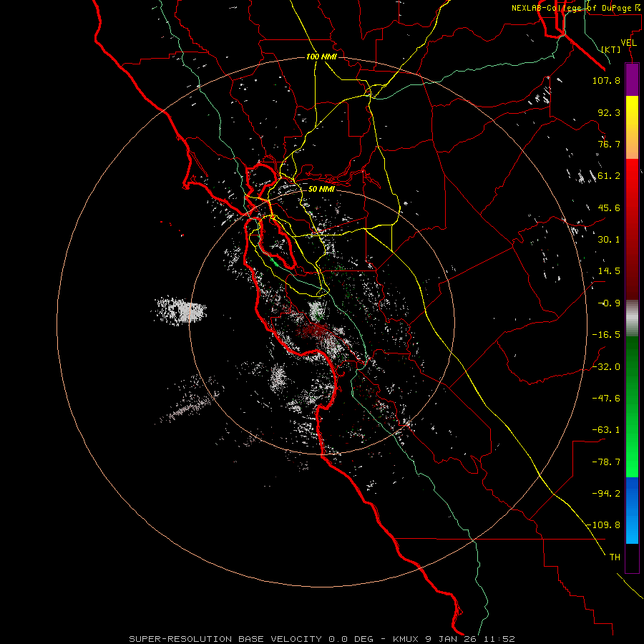Select the -109.8 legend value
644x644 pixels.
[603, 525]
